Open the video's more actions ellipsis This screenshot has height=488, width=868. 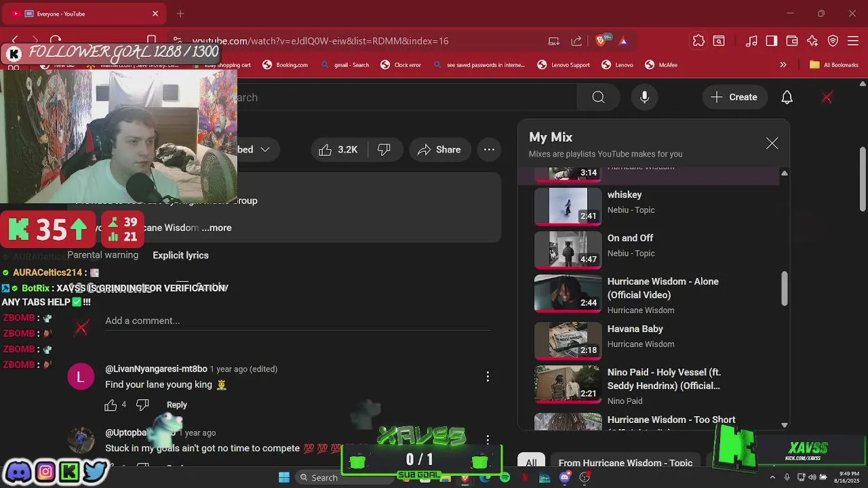tap(489, 150)
